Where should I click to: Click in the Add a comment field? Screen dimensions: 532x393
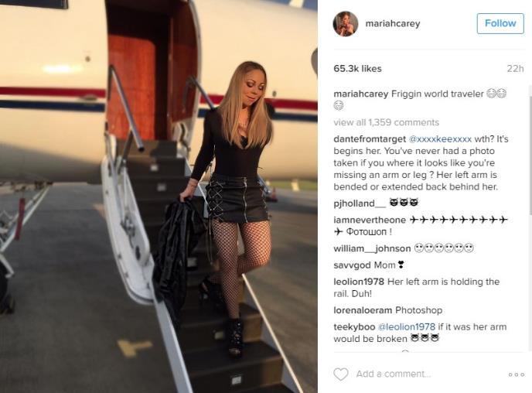[x=394, y=374]
